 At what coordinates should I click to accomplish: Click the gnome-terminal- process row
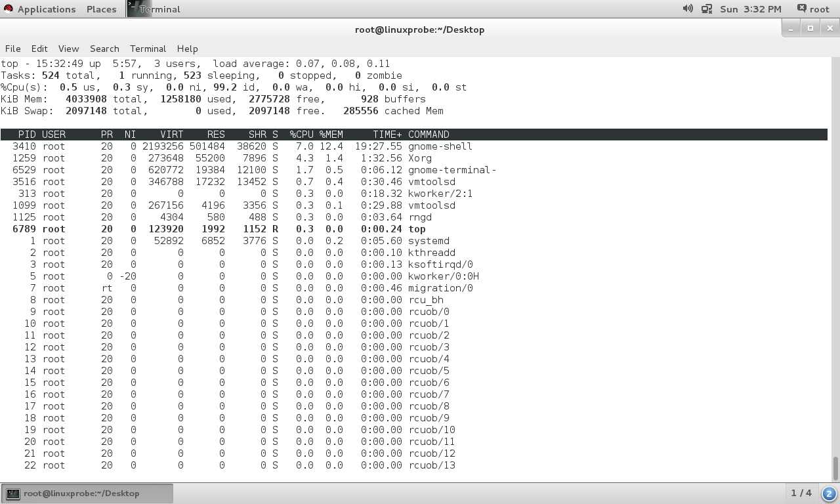(413, 170)
